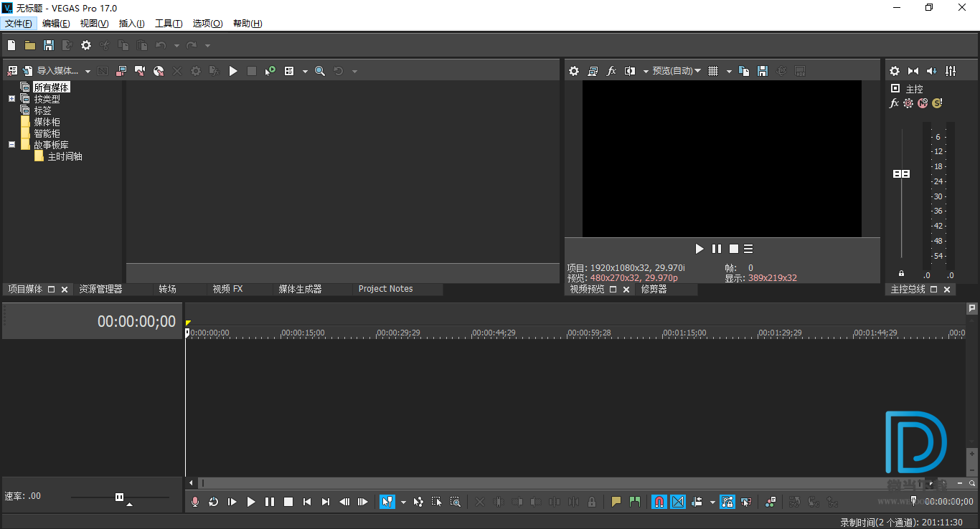Open master FX icon under 主控
The width and height of the screenshot is (980, 529).
(x=894, y=103)
